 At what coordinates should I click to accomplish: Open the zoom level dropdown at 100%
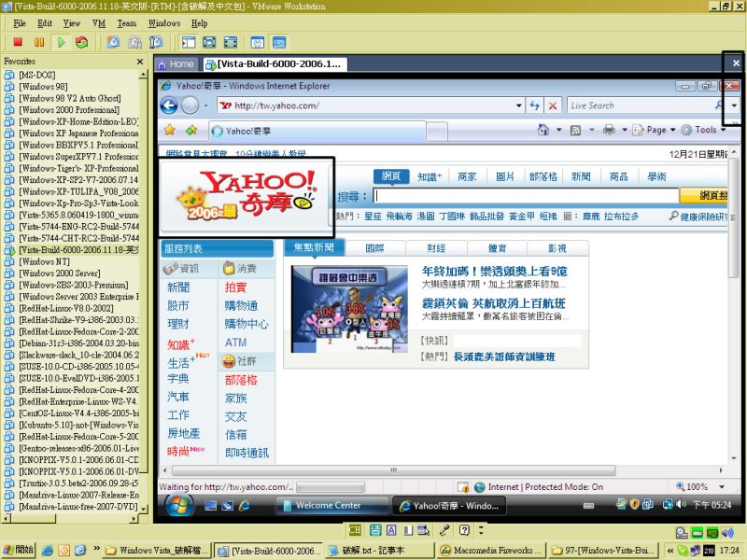click(722, 486)
